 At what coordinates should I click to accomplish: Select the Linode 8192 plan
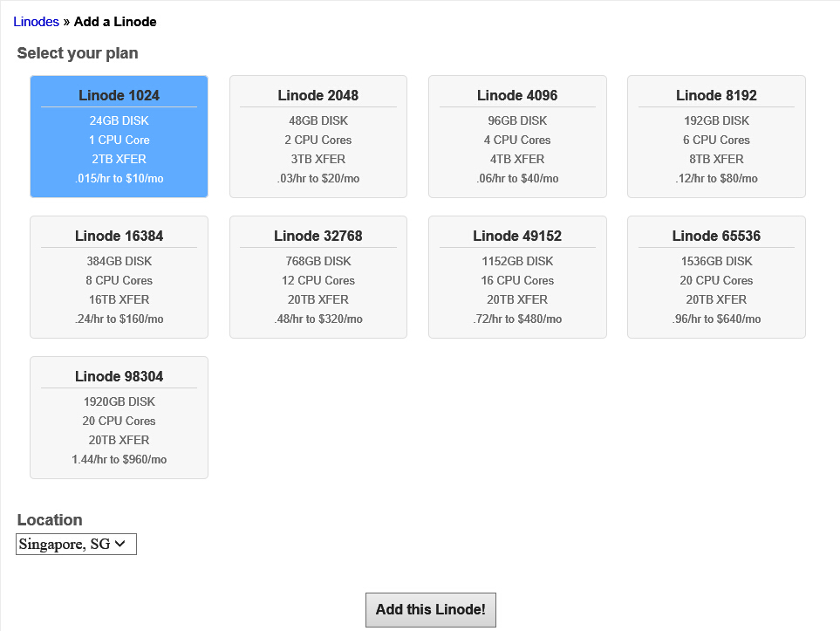click(716, 137)
